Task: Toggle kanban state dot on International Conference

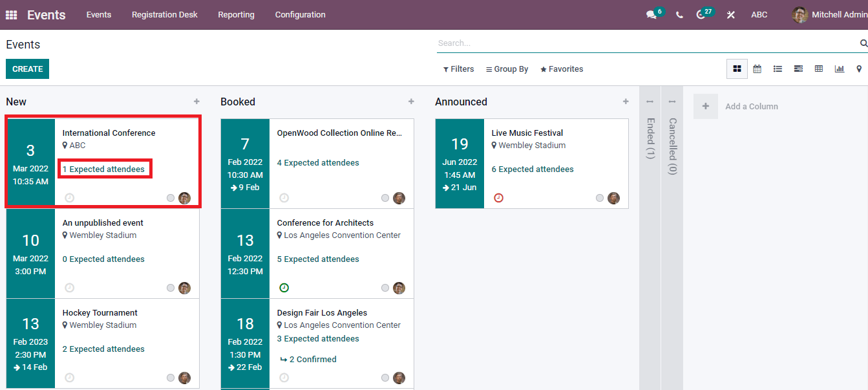Action: (x=171, y=198)
